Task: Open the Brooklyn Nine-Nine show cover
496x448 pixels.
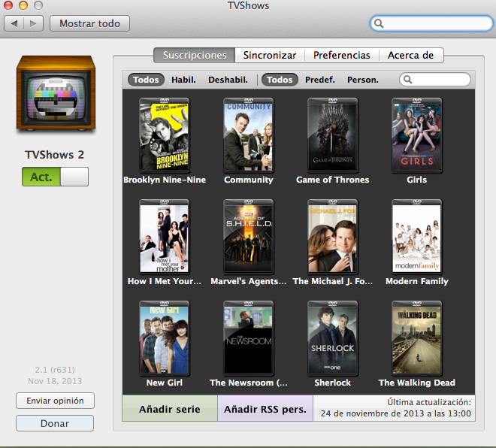Action: point(164,135)
